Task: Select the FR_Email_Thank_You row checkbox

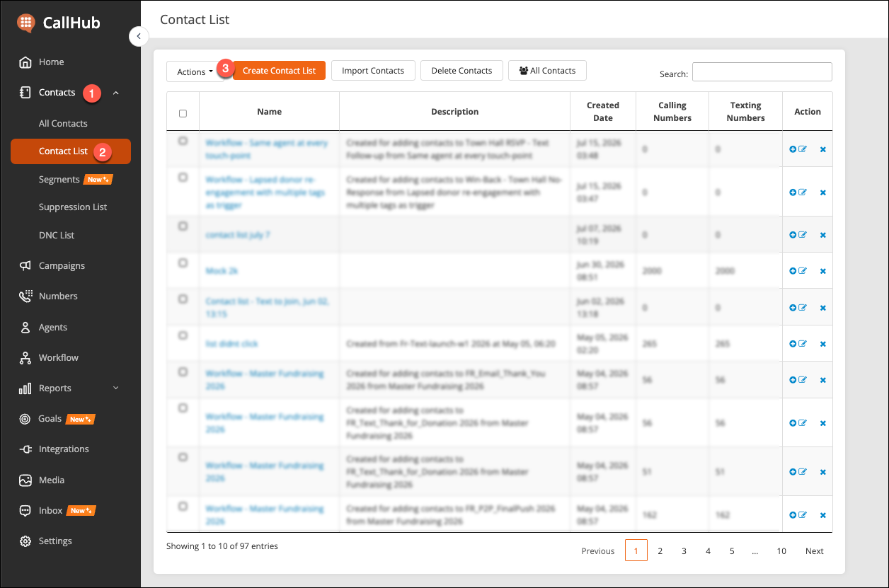Action: pos(183,371)
